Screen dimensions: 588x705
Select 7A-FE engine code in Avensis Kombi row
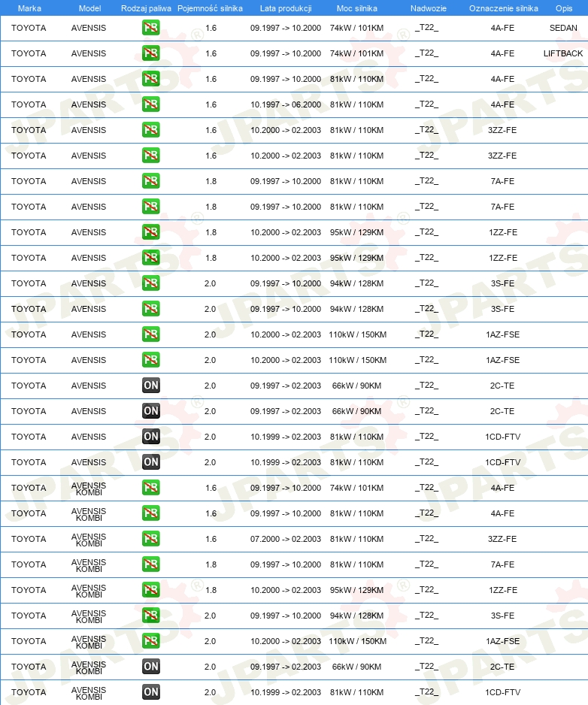point(502,564)
